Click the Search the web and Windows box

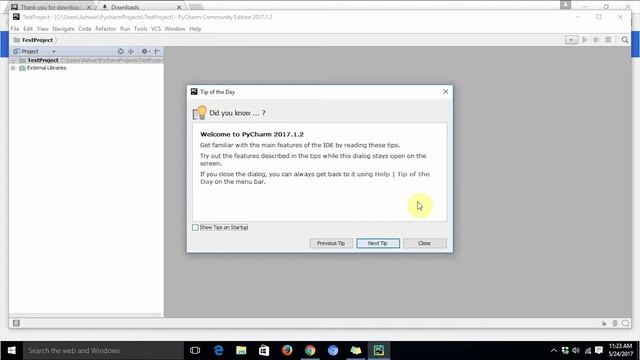pos(103,351)
